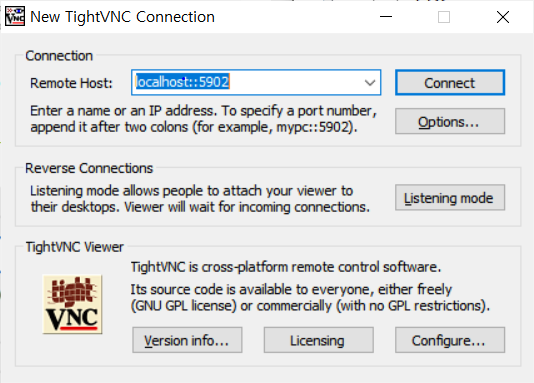Open Version info dialog
Screen dimensions: 534x383
[x=187, y=340]
